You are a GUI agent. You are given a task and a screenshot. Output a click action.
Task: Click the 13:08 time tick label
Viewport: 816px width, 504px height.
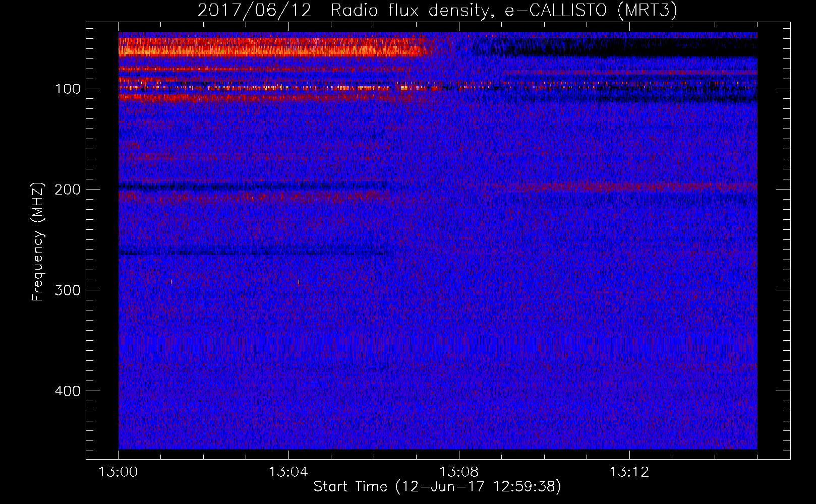pyautogui.click(x=459, y=472)
